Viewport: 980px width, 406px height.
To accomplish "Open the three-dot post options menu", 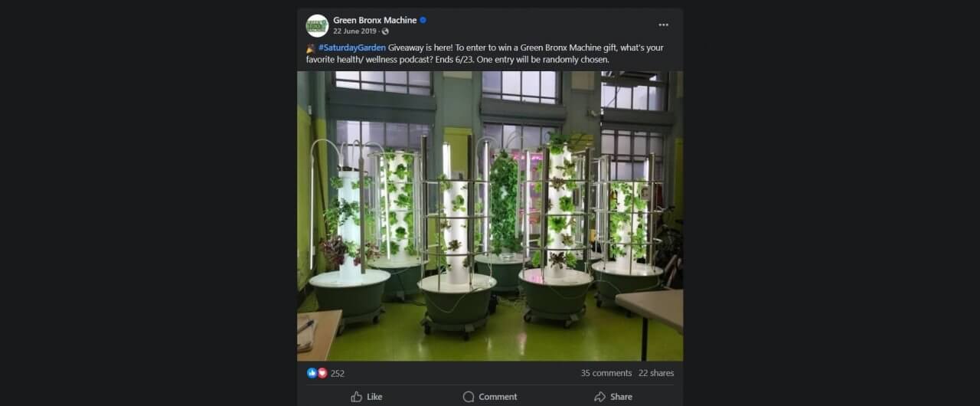I will (x=663, y=25).
